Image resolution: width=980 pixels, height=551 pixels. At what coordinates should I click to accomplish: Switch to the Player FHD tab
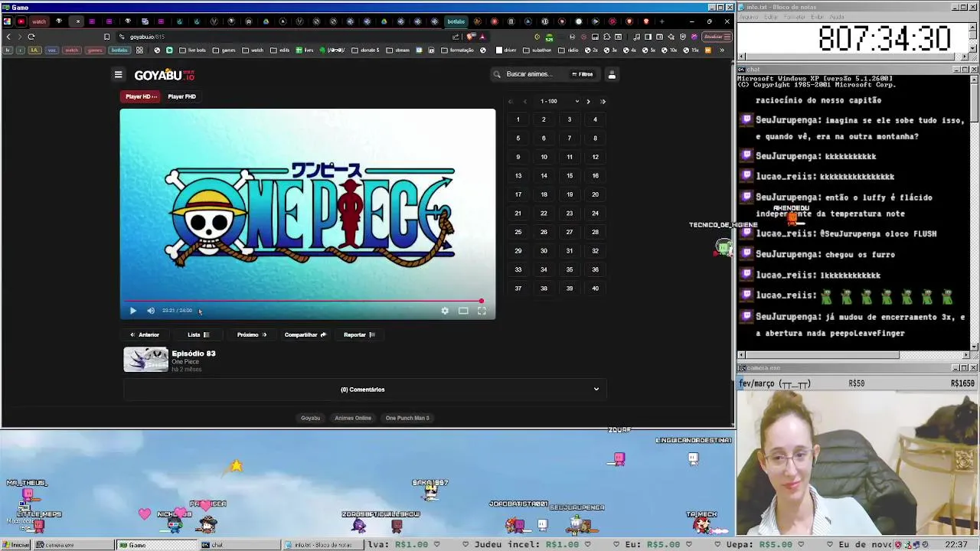pos(182,96)
